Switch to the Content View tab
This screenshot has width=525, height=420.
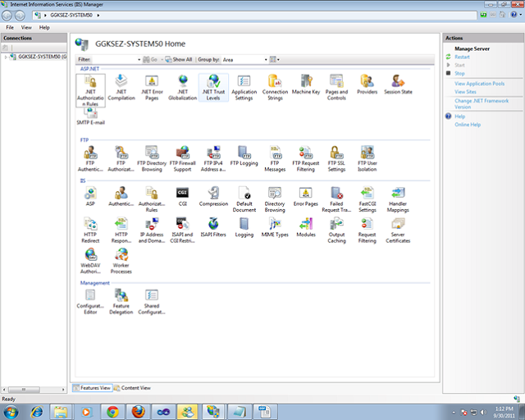tap(132, 387)
